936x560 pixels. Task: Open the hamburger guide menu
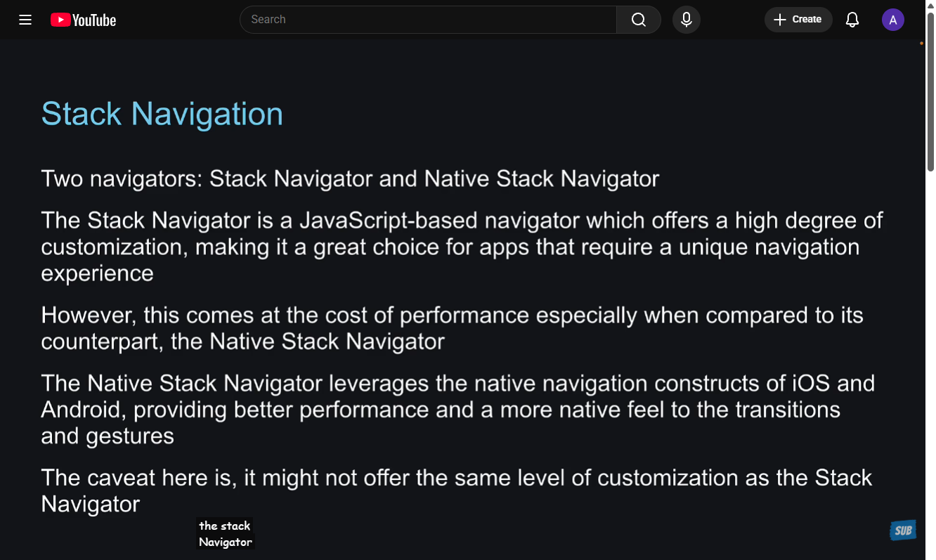tap(25, 20)
